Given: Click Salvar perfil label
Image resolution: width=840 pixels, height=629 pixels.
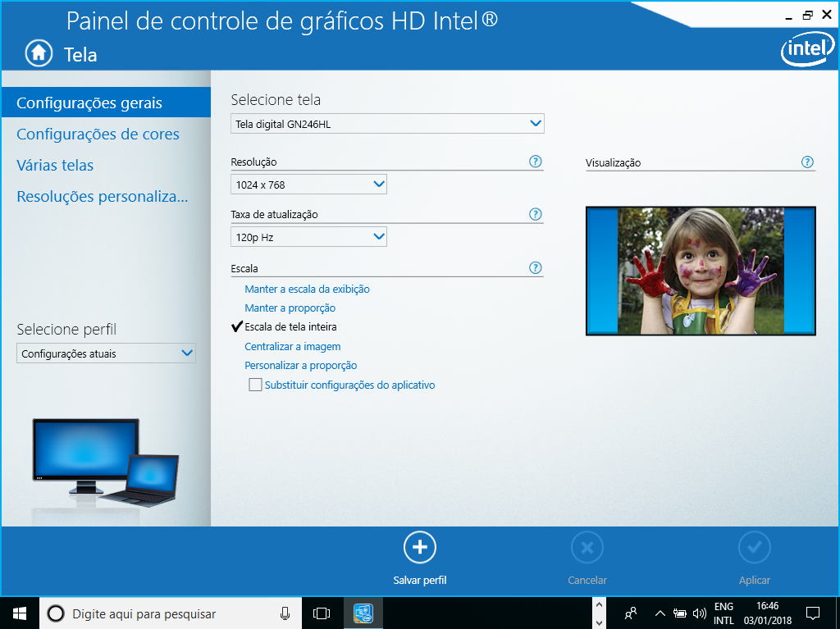Looking at the screenshot, I should (x=419, y=581).
